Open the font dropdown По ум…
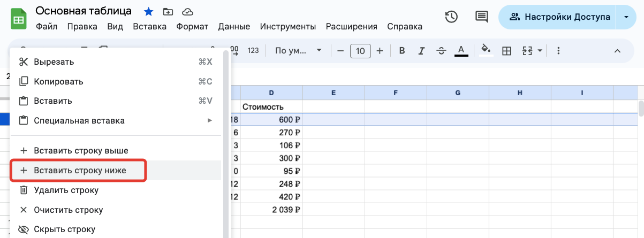Viewport: 644px width, 238px height. tap(298, 51)
